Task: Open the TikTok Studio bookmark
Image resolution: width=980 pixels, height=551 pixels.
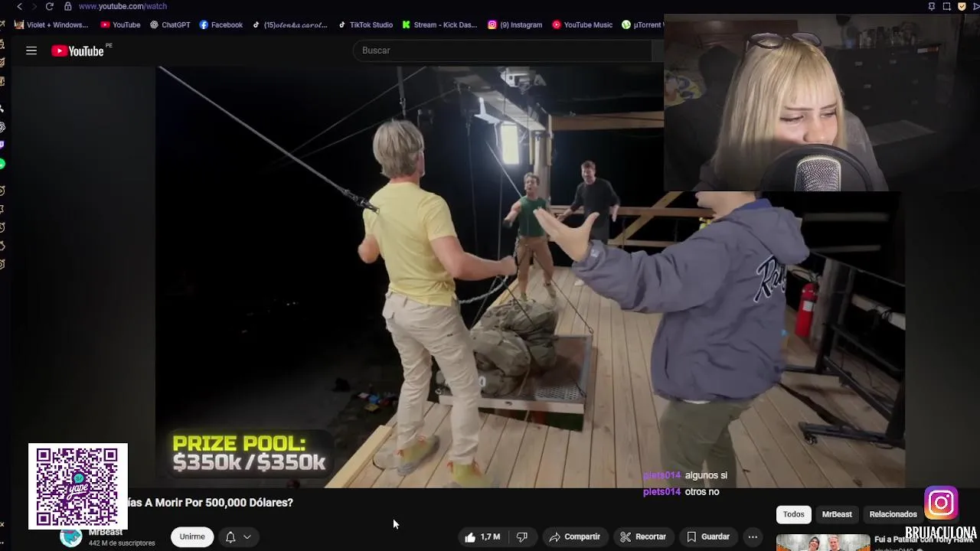Action: coord(365,24)
